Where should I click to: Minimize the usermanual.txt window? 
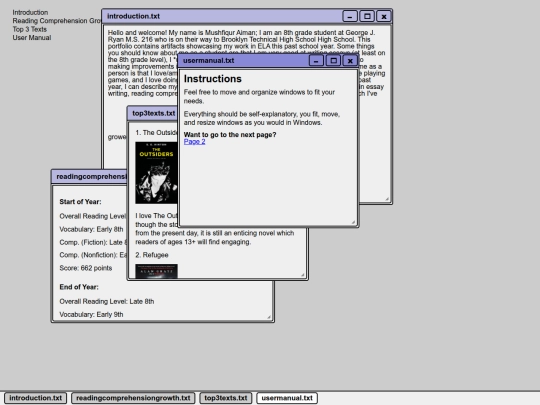(316, 61)
